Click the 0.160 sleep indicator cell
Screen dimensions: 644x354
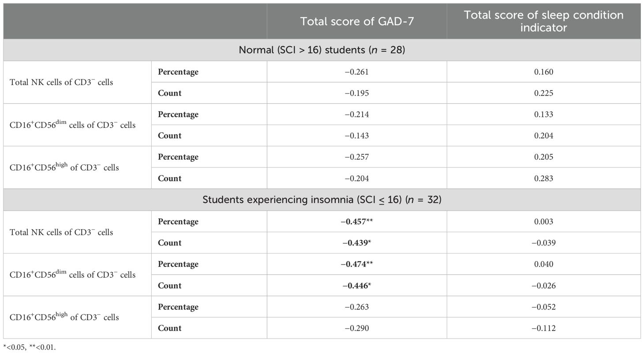pos(543,71)
